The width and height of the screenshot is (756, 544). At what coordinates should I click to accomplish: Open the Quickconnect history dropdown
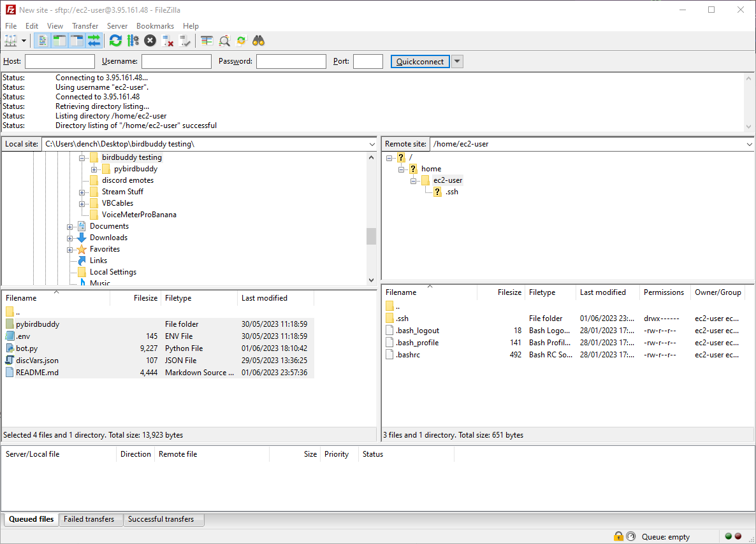click(458, 62)
